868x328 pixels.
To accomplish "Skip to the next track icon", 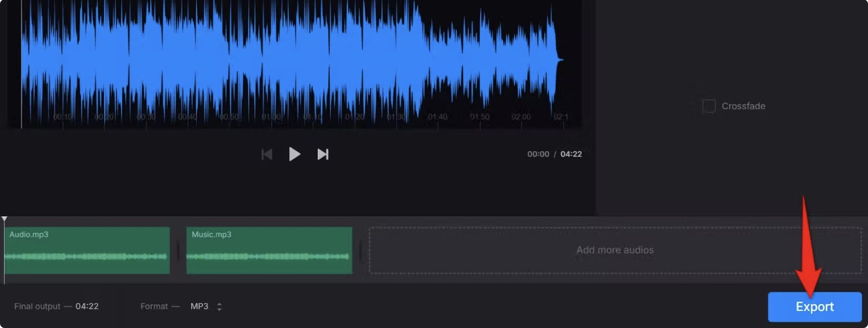I will click(x=323, y=154).
